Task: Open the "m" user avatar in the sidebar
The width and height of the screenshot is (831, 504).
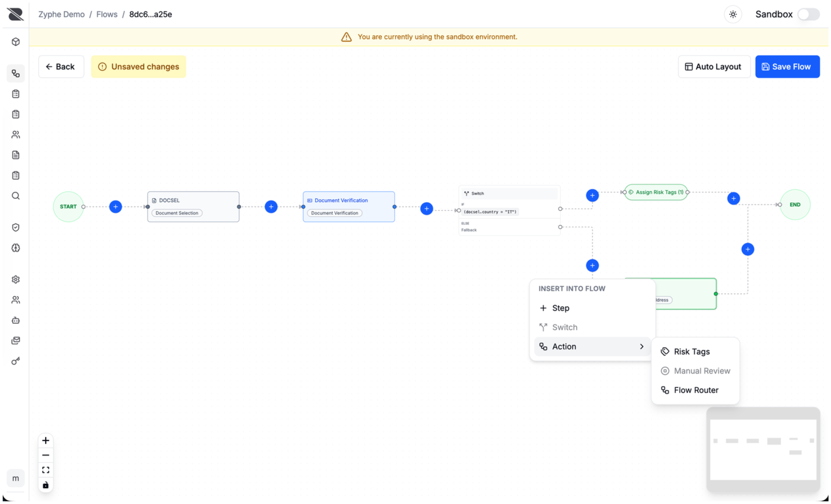Action: tap(16, 478)
